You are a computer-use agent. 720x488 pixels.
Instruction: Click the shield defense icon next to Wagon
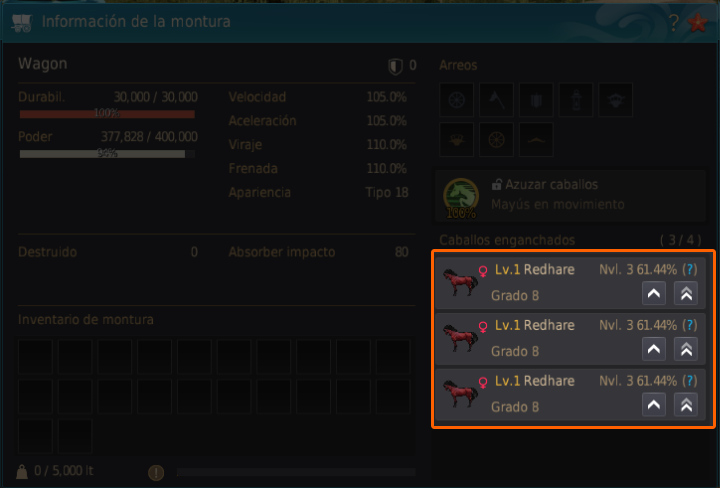pos(395,66)
